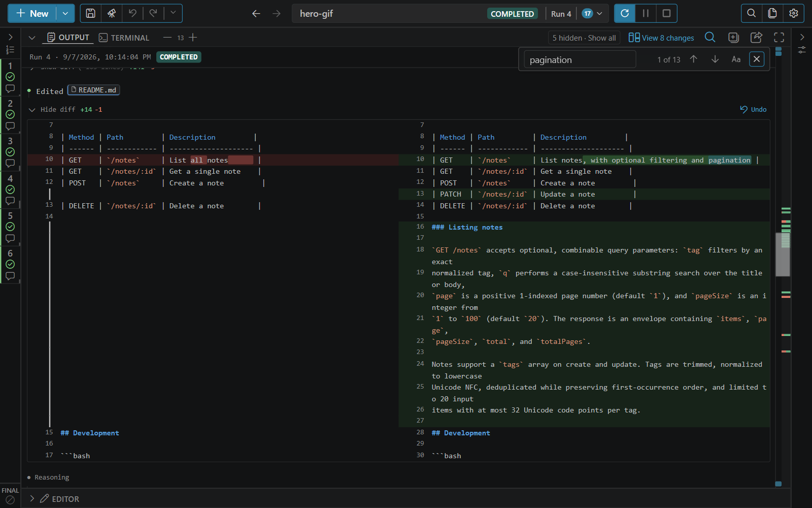812x508 pixels.
Task: Click the output scrollbar thumb
Action: (x=783, y=255)
